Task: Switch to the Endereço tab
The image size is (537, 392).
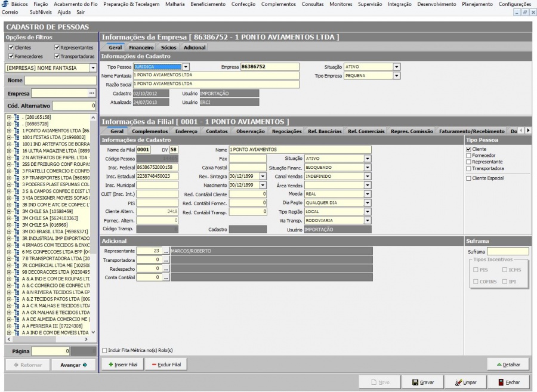Action: click(186, 131)
